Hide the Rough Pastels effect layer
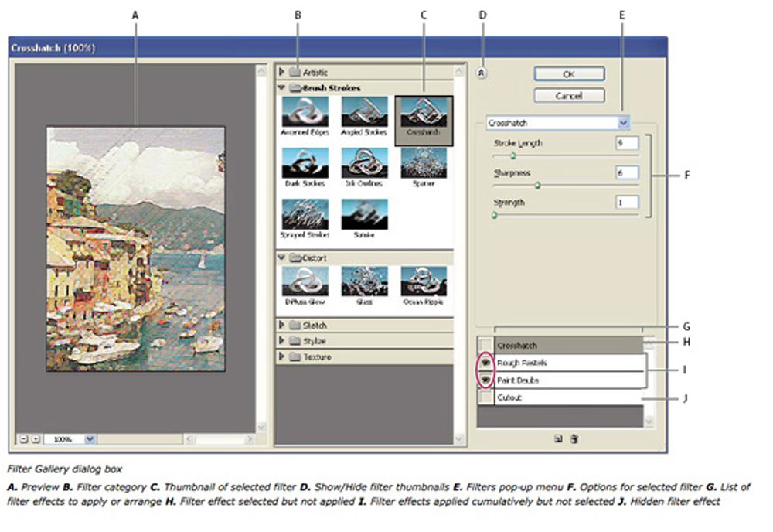Image resolution: width=773 pixels, height=532 pixels. (x=485, y=363)
